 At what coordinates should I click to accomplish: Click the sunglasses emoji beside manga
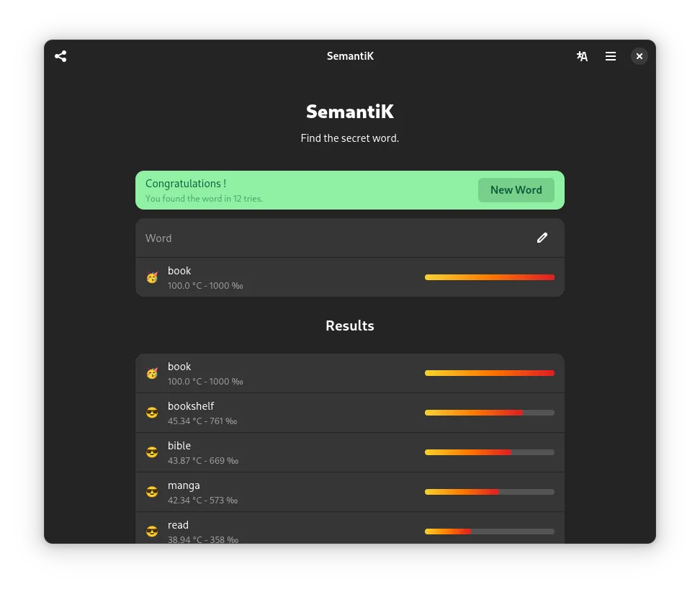tap(152, 492)
